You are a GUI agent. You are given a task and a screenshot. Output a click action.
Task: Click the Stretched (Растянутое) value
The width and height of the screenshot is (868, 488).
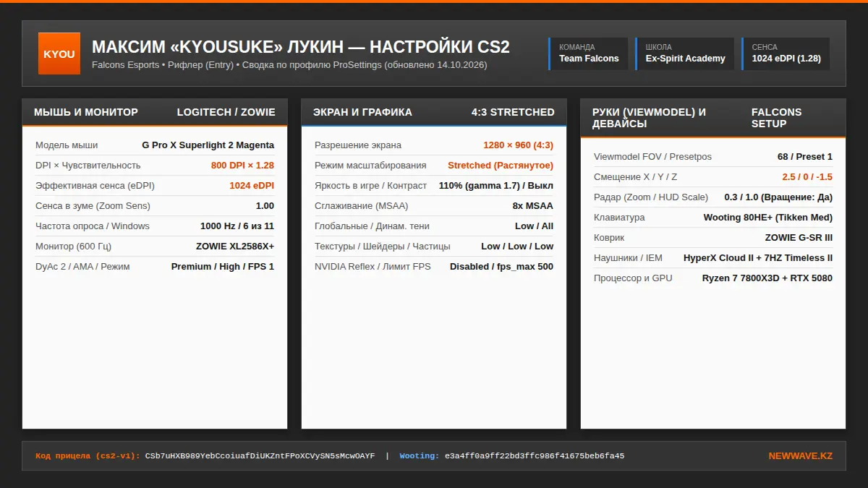[501, 165]
